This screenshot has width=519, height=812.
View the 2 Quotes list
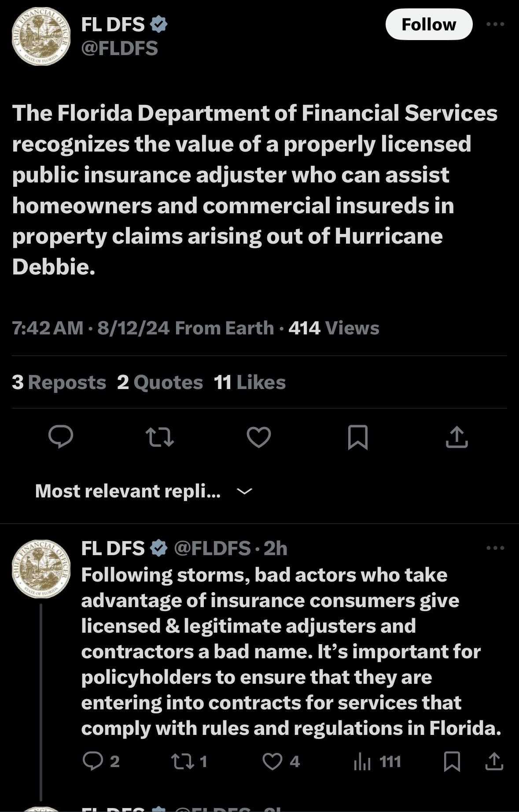pos(160,382)
